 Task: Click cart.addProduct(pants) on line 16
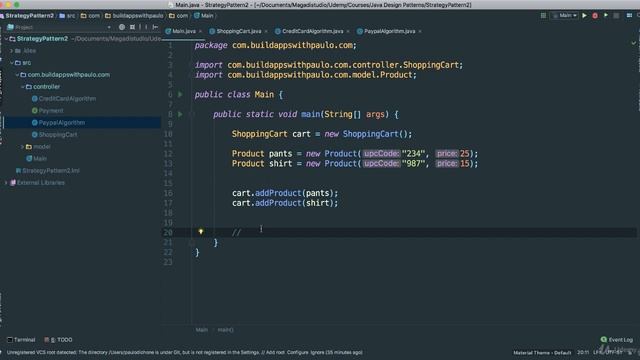coord(285,193)
